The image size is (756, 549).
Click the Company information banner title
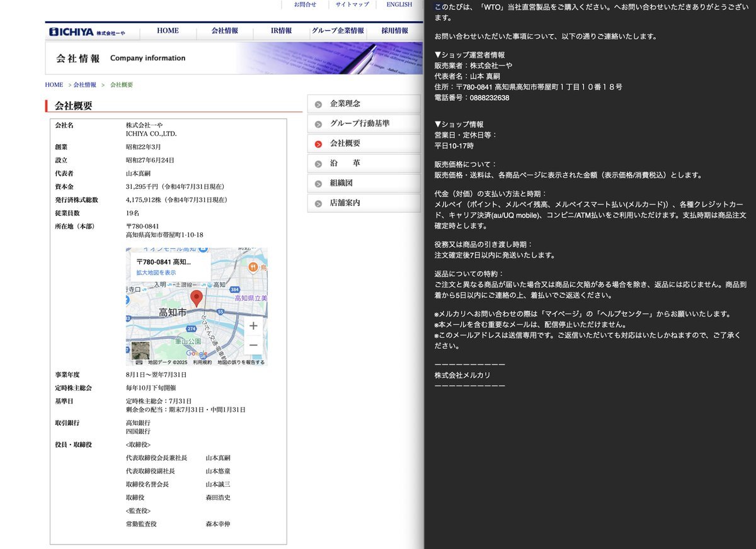[147, 58]
